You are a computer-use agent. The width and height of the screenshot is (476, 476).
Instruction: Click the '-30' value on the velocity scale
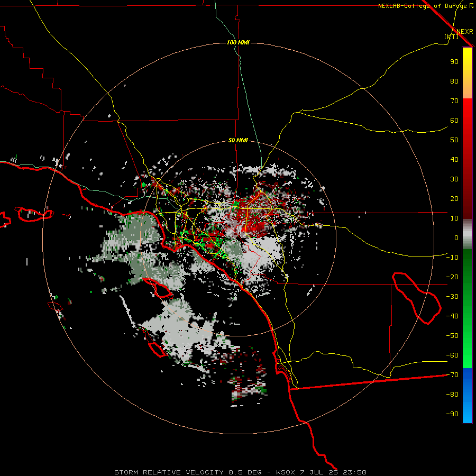(452, 297)
